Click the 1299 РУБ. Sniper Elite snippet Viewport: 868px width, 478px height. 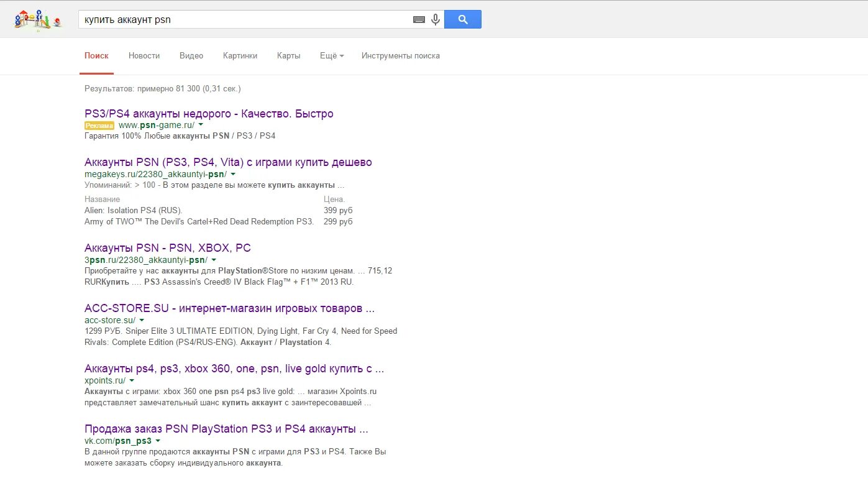pyautogui.click(x=241, y=336)
